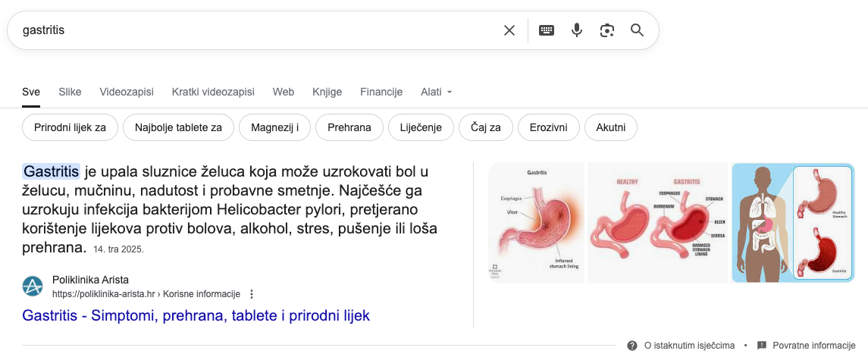Click inside the gastritis search field
The width and height of the screenshot is (868, 357).
click(250, 30)
